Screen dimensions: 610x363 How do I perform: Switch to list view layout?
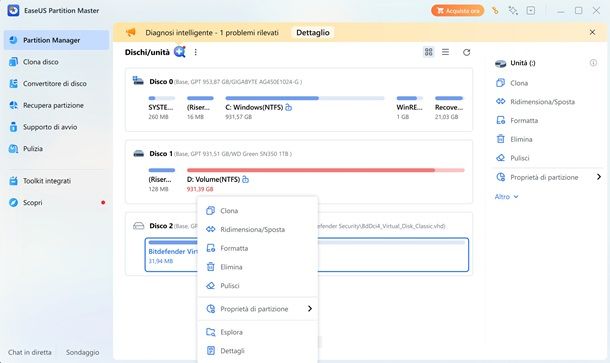click(445, 52)
